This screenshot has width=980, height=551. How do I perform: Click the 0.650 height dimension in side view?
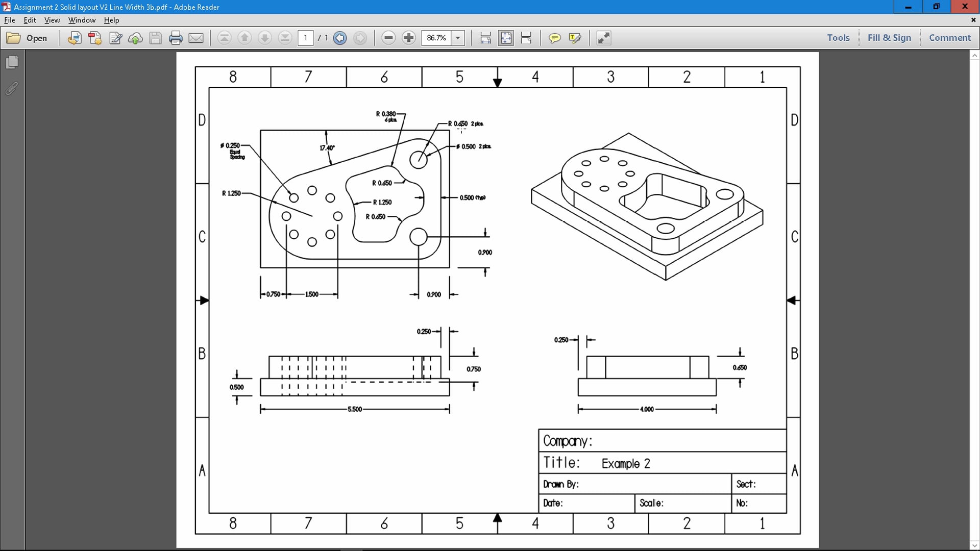click(x=740, y=367)
